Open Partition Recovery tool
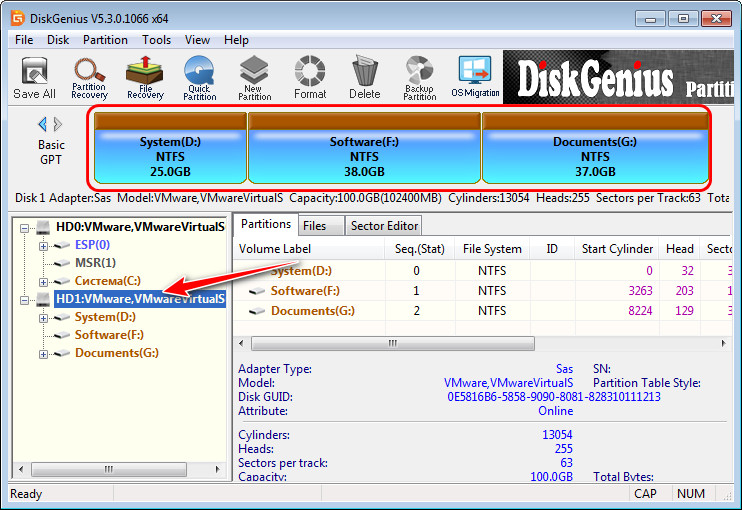This screenshot has height=510, width=742. (x=89, y=78)
